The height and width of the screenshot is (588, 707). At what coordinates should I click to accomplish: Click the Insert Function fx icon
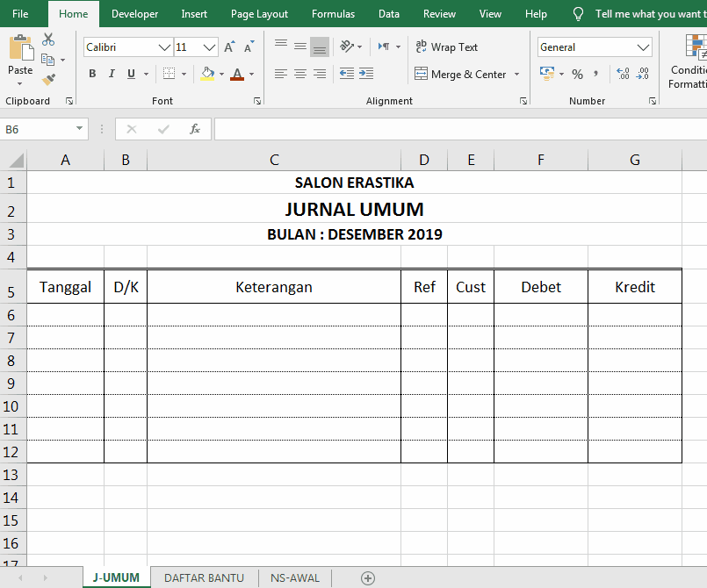click(x=195, y=129)
